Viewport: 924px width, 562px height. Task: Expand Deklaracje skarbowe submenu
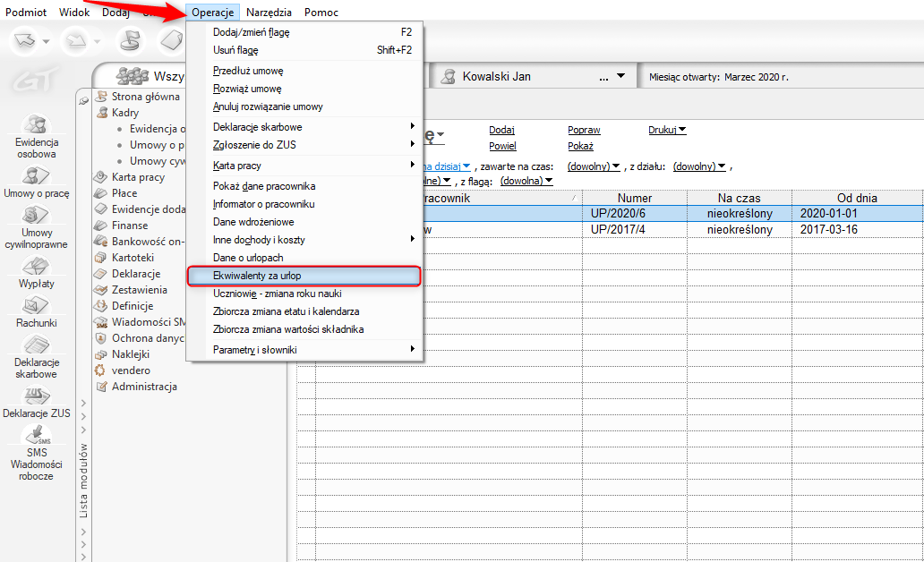coord(412,125)
